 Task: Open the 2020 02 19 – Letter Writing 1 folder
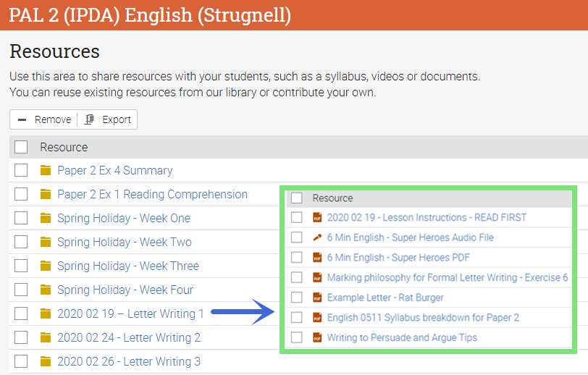pos(131,314)
